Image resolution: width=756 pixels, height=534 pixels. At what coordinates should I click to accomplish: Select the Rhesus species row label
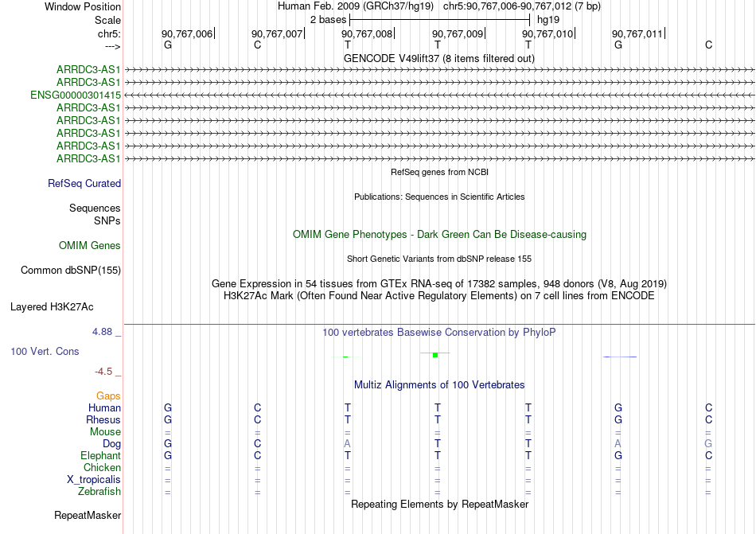(103, 419)
